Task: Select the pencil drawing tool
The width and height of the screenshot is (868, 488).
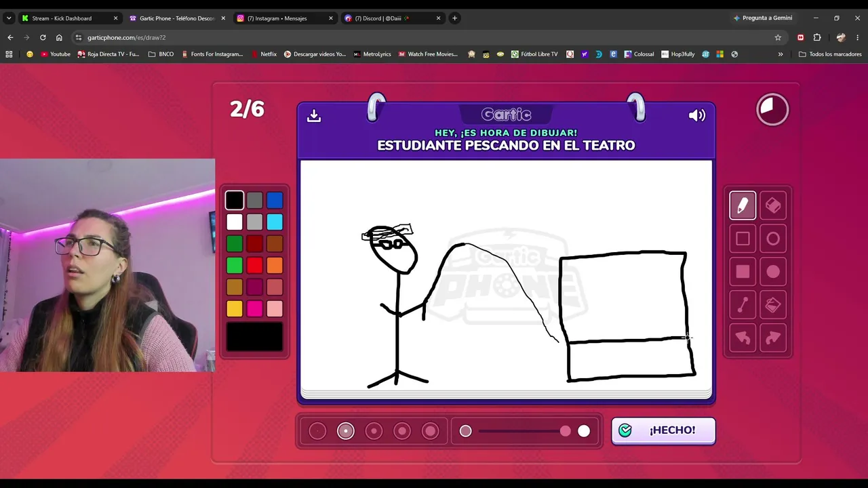Action: [x=743, y=205]
